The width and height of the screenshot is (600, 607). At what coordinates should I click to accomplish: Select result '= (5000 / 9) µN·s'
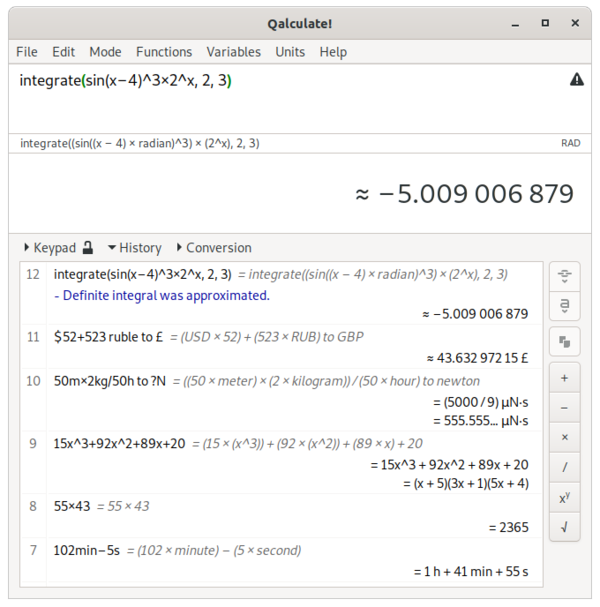pos(480,403)
